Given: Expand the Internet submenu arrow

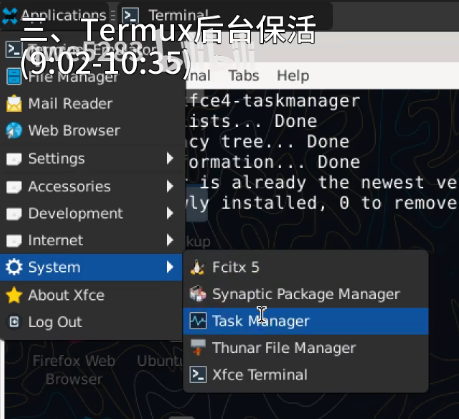Looking at the screenshot, I should pyautogui.click(x=170, y=240).
